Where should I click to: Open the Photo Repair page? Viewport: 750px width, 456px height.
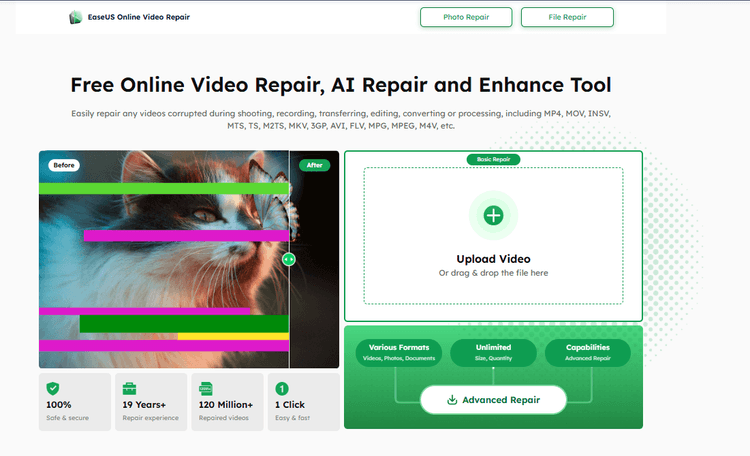[x=466, y=17]
